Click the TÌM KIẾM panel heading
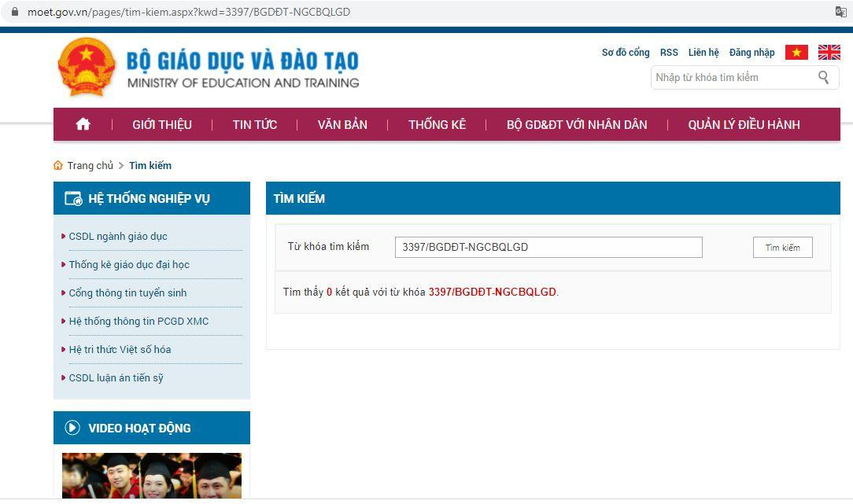 coord(299,198)
